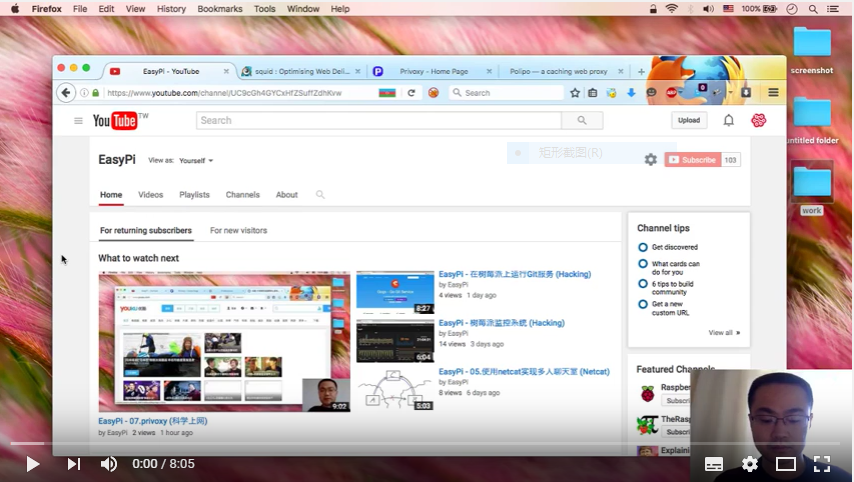This screenshot has height=482, width=854.
Task: Open the Firefox downloads arrow
Action: pyautogui.click(x=631, y=93)
